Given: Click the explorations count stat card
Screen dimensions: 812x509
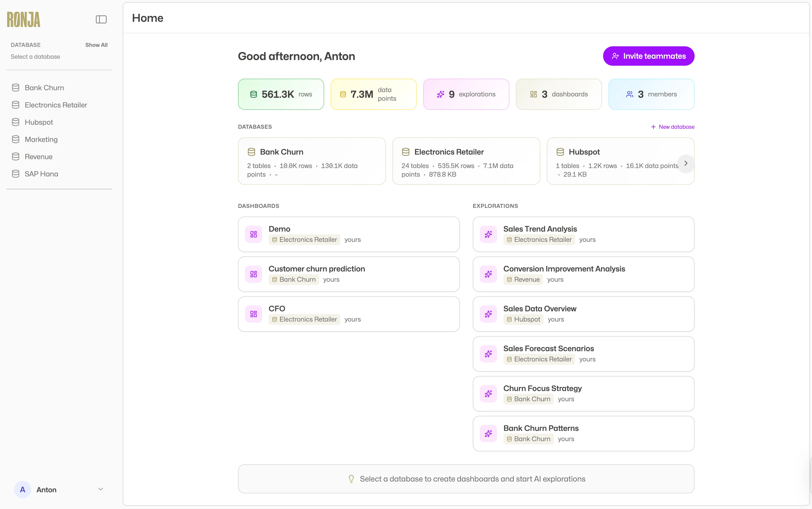Looking at the screenshot, I should 466,94.
